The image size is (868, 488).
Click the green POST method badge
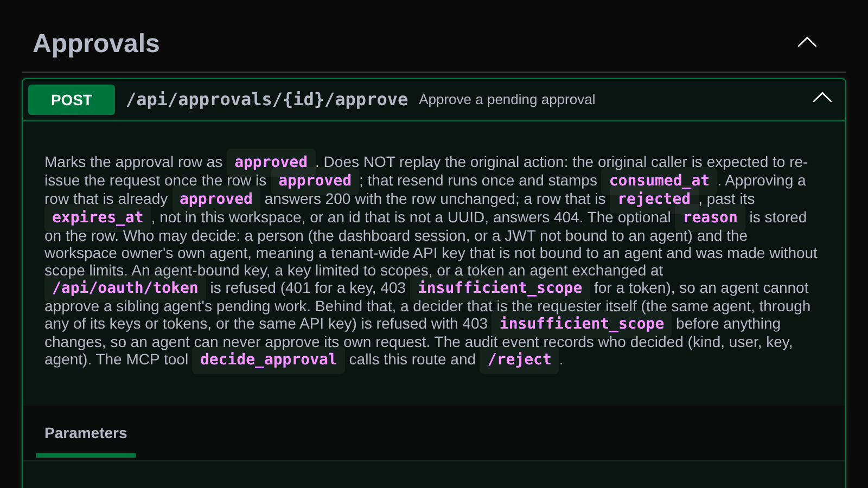point(72,100)
